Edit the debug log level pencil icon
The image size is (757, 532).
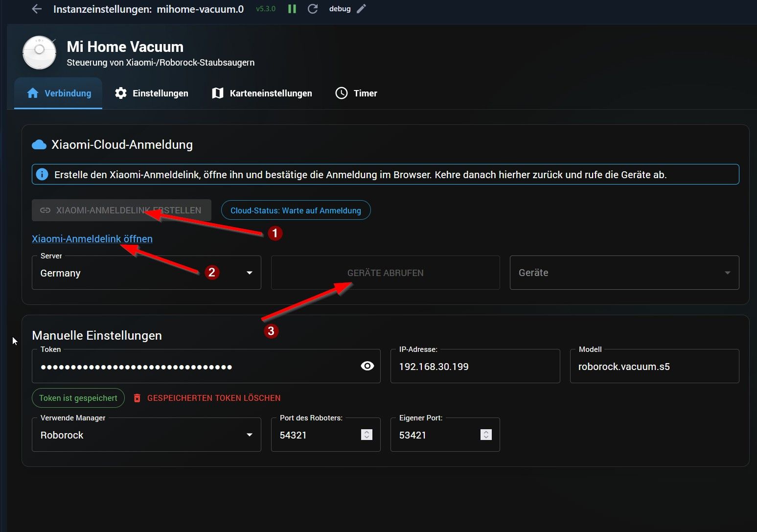click(361, 9)
